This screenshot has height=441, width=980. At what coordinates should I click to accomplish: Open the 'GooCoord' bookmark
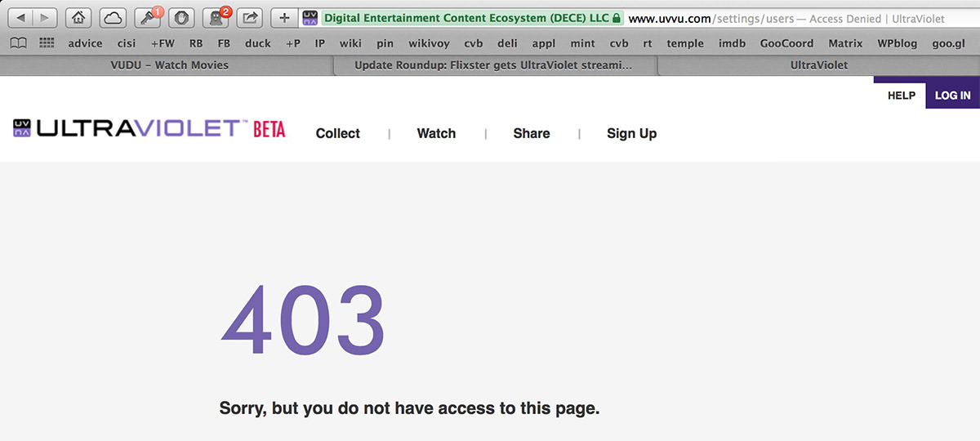(x=786, y=43)
